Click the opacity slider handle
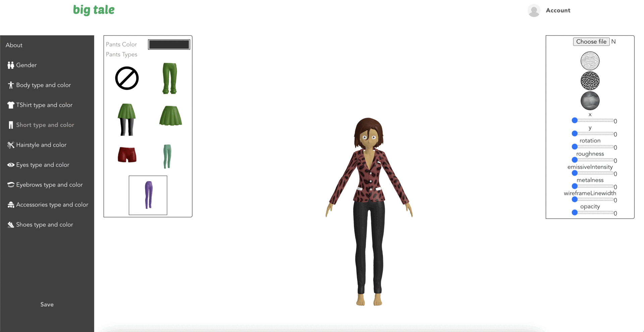 click(x=575, y=213)
